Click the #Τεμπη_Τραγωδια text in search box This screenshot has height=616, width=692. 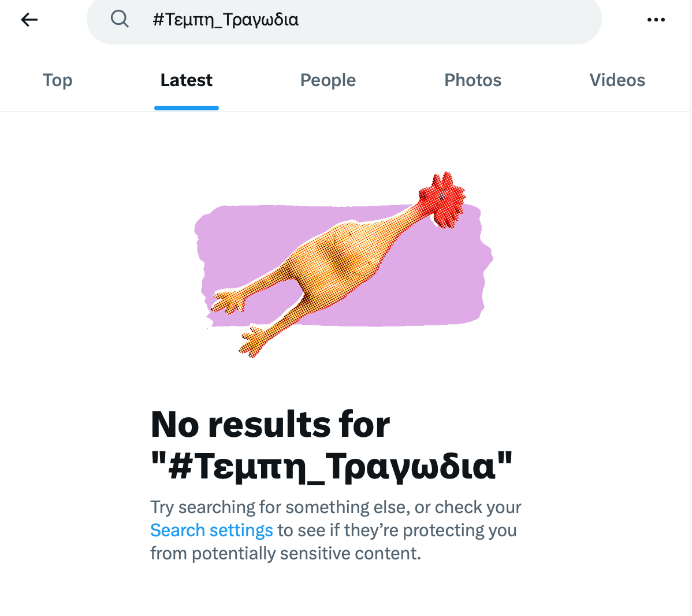tap(225, 20)
